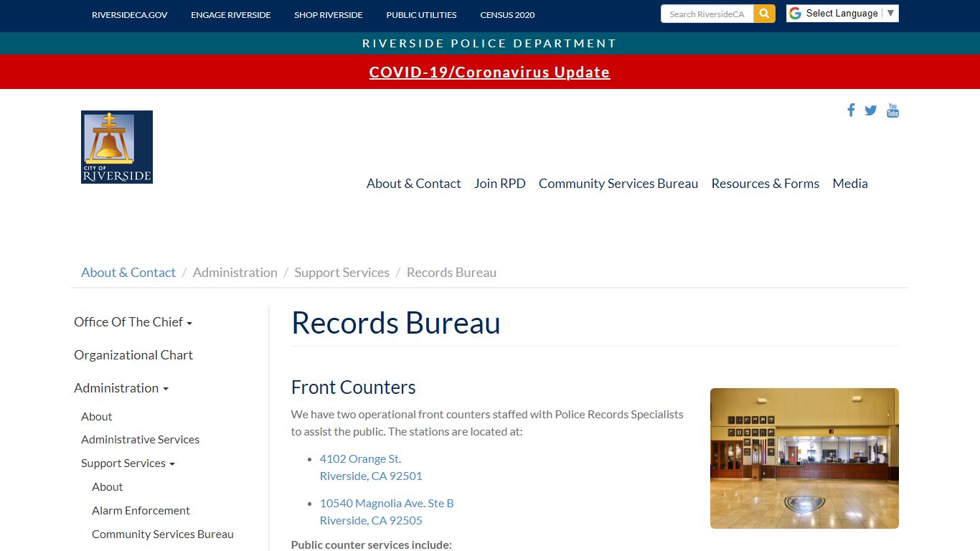
Task: Click Administration in the breadcrumb
Action: coord(235,273)
